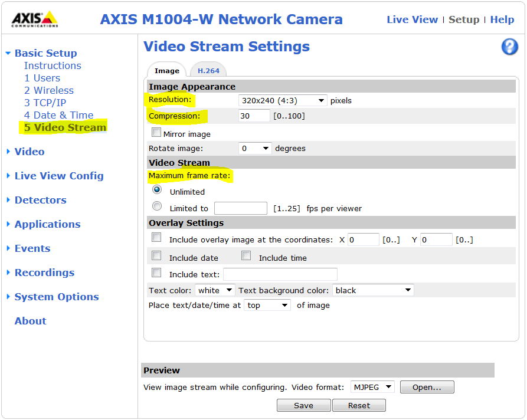This screenshot has height=420, width=527.
Task: Select the Image tab
Action: pyautogui.click(x=166, y=70)
